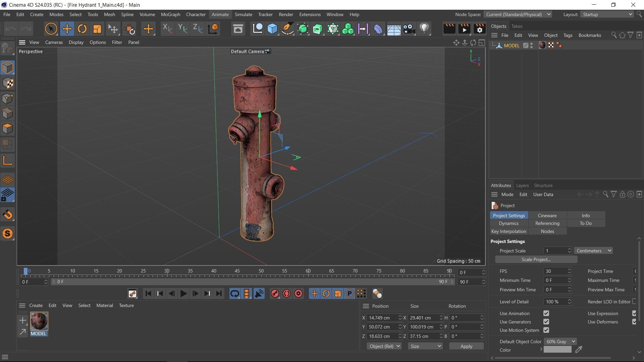Open the Layout Startup dropdown
This screenshot has width=644, height=362.
(x=607, y=14)
